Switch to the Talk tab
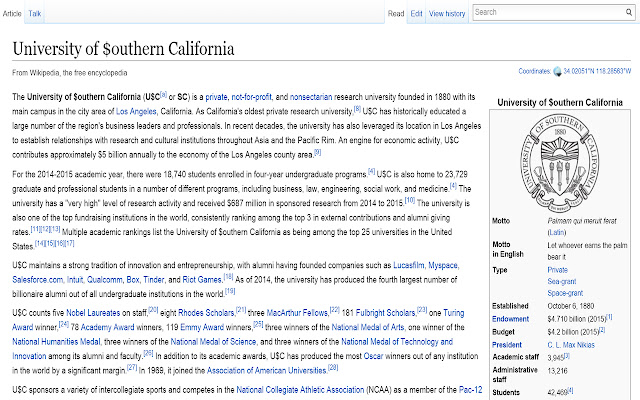The image size is (640, 400). click(35, 14)
